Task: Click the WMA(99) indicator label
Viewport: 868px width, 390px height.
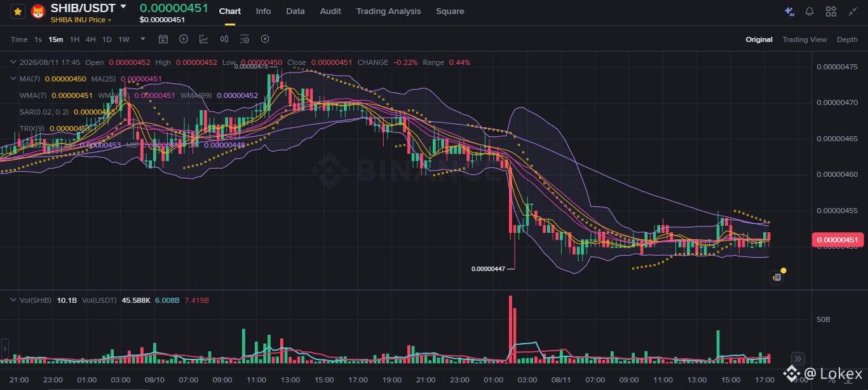Action: pyautogui.click(x=196, y=95)
